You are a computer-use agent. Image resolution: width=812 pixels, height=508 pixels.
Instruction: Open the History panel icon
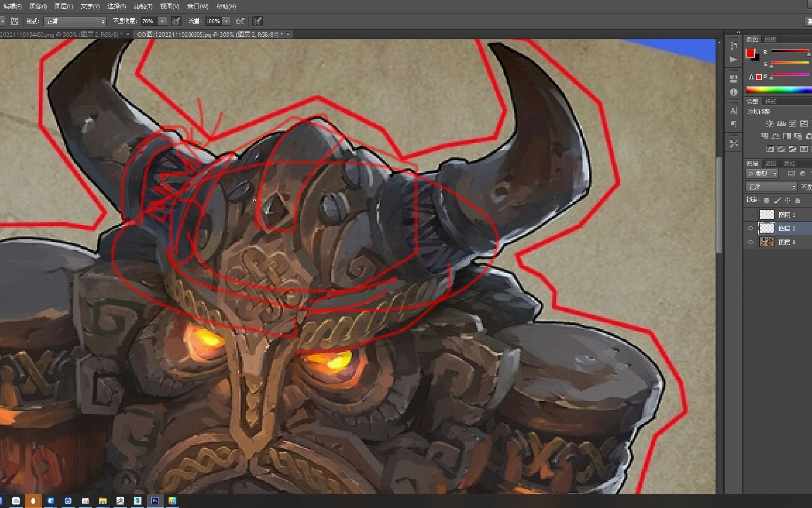[x=734, y=46]
